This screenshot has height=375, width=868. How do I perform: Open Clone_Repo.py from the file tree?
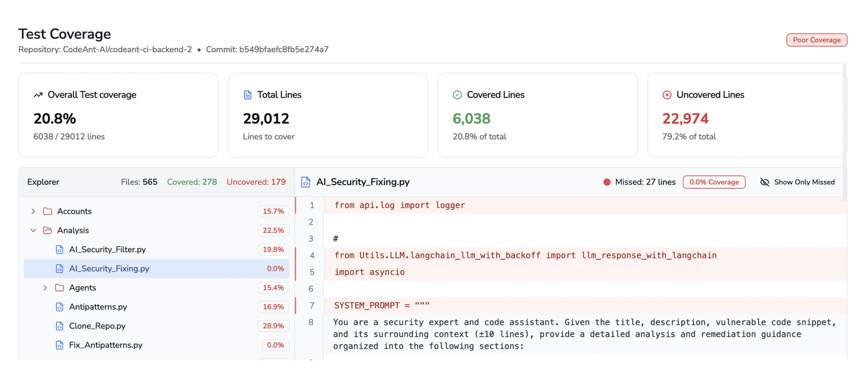[x=156, y=326]
